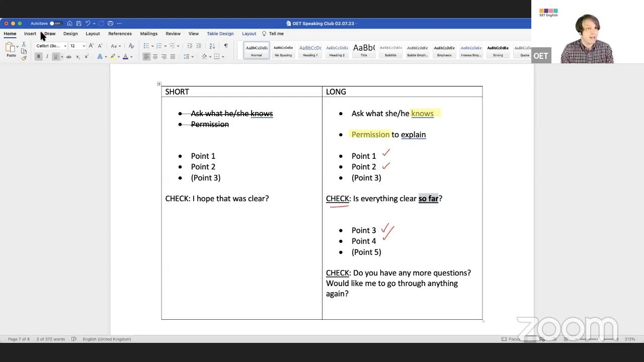Screen dimensions: 644x362
Task: Save the document with the floppy icon
Action: [x=78, y=23]
